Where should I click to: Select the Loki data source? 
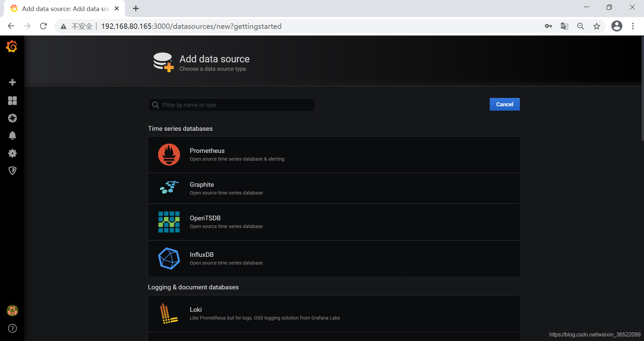pos(334,314)
